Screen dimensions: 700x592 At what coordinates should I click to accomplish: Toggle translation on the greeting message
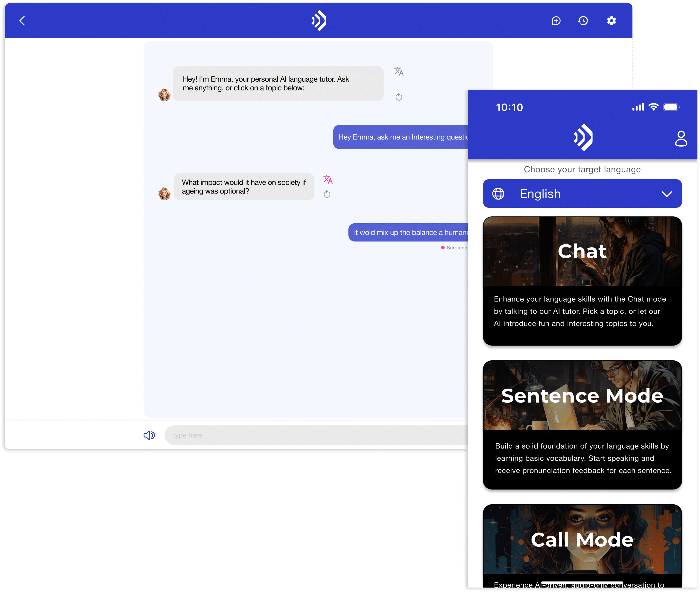coord(399,71)
